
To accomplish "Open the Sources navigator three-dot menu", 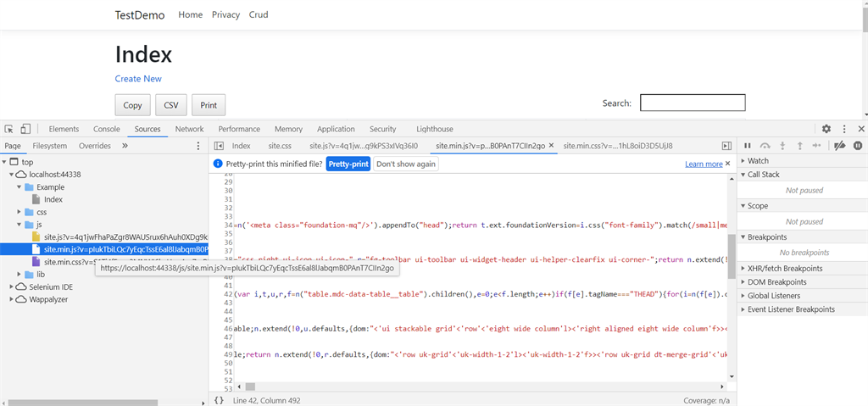I will [198, 146].
